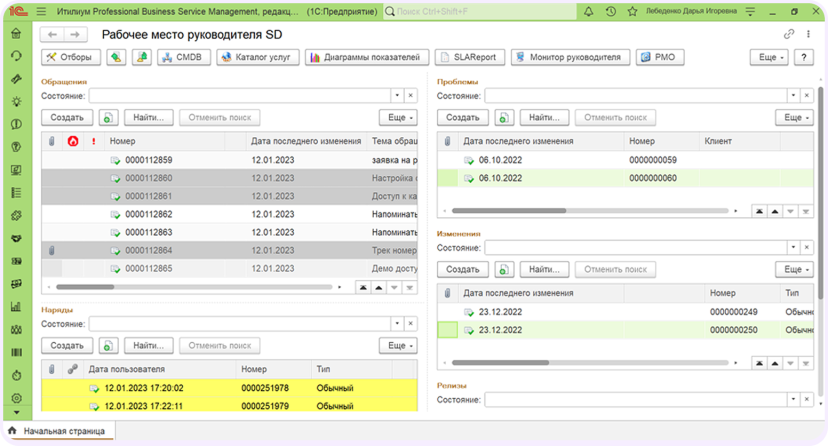The image size is (828, 446).
Task: Expand Состояние dropdown in Обращения
Action: click(397, 96)
